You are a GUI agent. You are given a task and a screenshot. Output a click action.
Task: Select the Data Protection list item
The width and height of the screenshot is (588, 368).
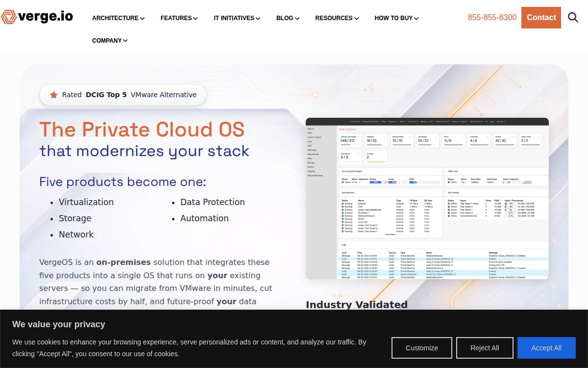(x=213, y=202)
